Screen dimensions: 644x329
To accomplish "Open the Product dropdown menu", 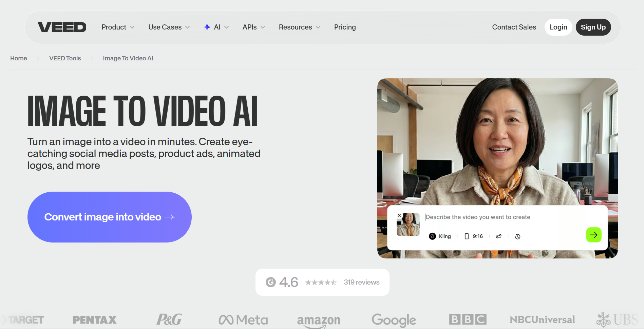I will click(118, 27).
